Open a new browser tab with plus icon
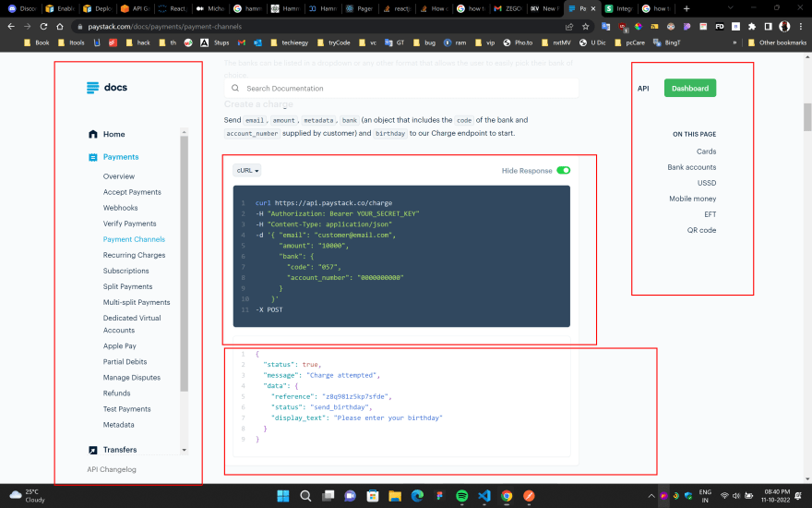The width and height of the screenshot is (812, 508). click(x=687, y=8)
